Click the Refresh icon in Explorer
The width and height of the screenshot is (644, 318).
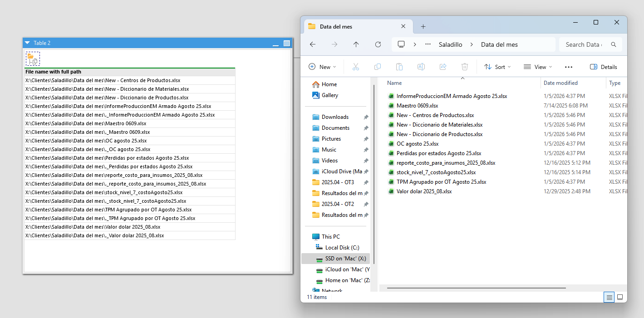[378, 44]
